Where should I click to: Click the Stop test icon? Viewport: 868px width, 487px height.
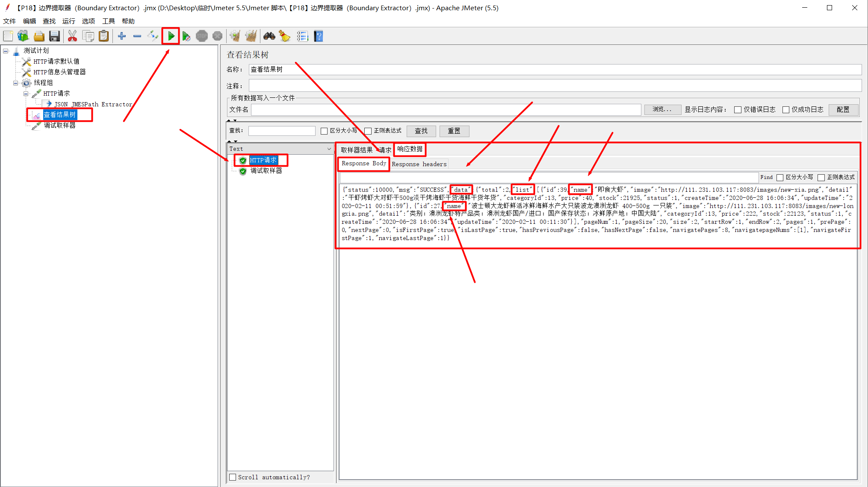click(x=202, y=36)
